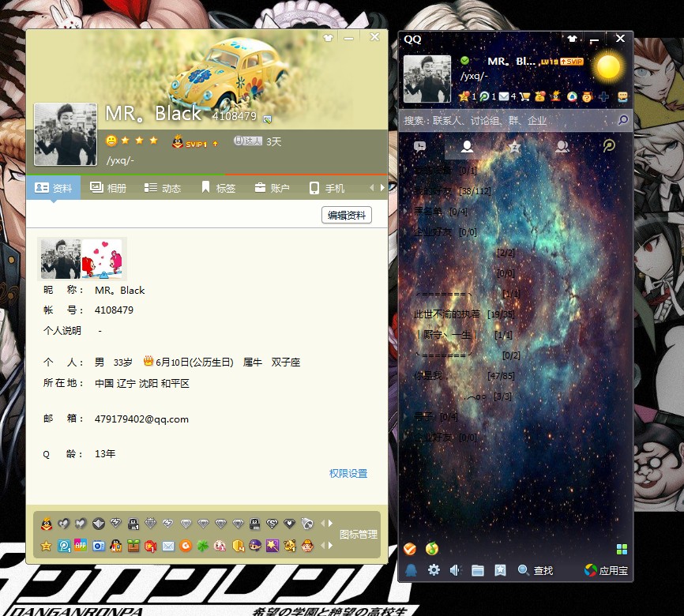Change skin shirt icon in QQ main panel
Screen dimensions: 684x616
click(x=572, y=39)
